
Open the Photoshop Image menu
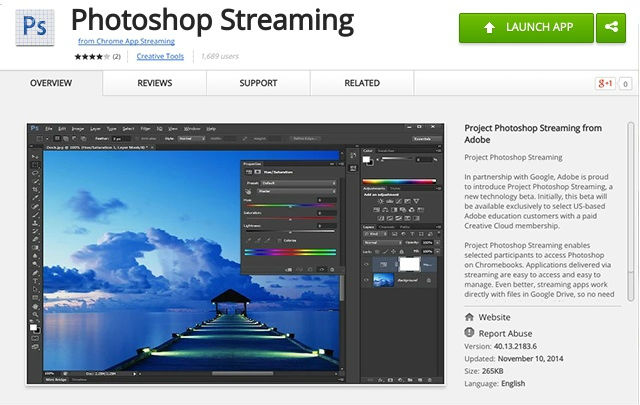(78, 129)
